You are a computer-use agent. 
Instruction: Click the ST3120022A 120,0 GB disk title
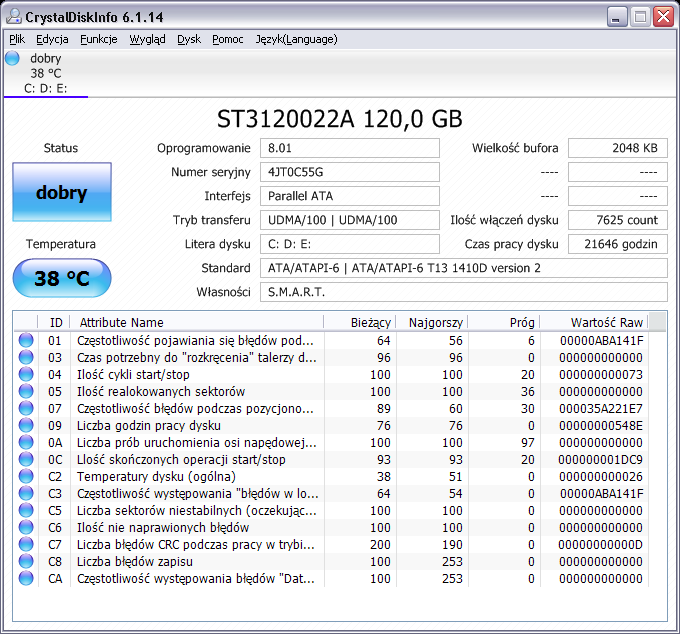pos(340,119)
